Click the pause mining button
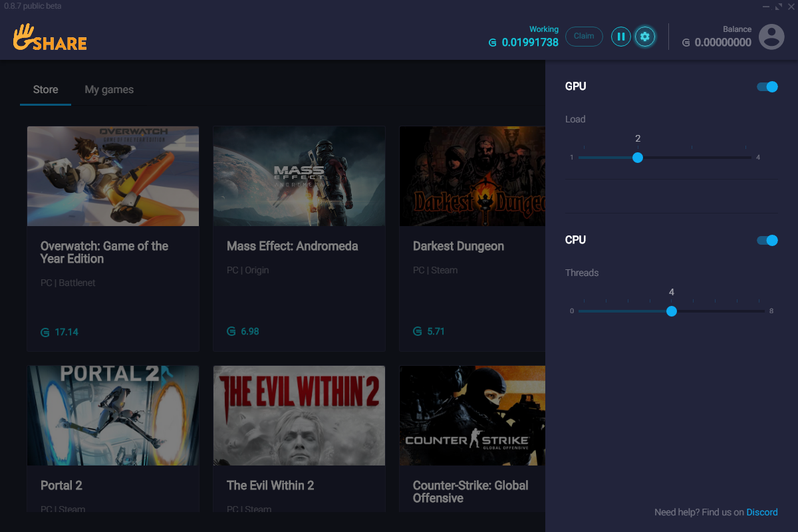Image resolution: width=798 pixels, height=532 pixels. pos(621,37)
